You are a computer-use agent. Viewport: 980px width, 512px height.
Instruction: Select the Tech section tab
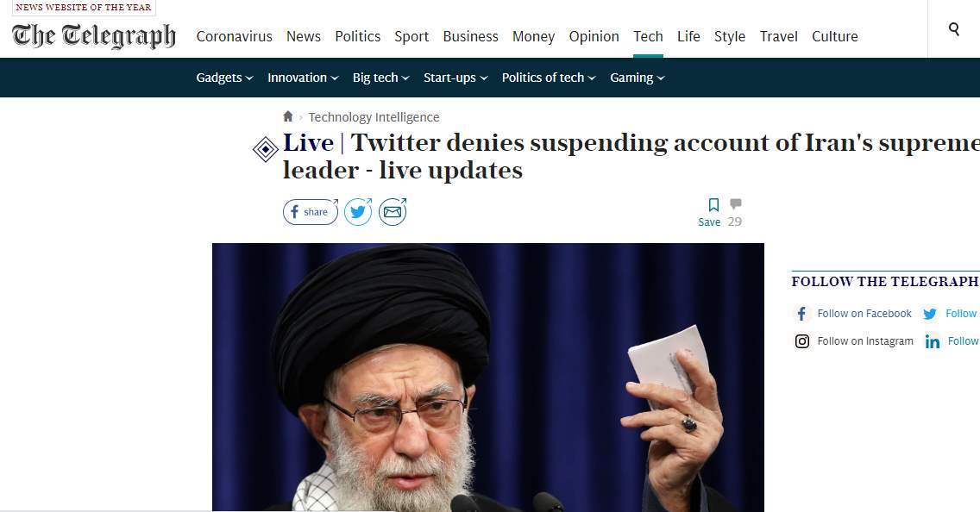coord(648,36)
